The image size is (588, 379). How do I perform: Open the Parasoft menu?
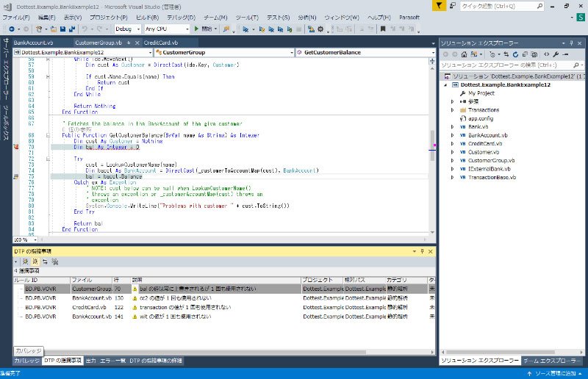tap(409, 17)
